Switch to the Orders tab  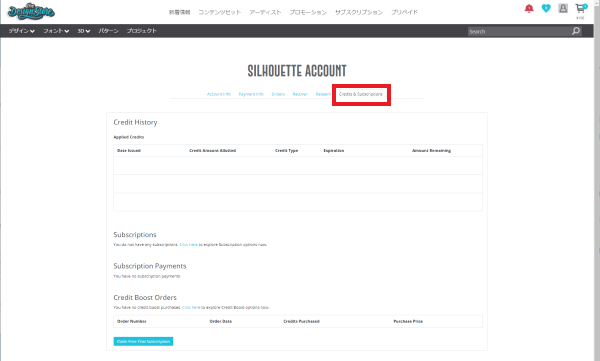[278, 94]
